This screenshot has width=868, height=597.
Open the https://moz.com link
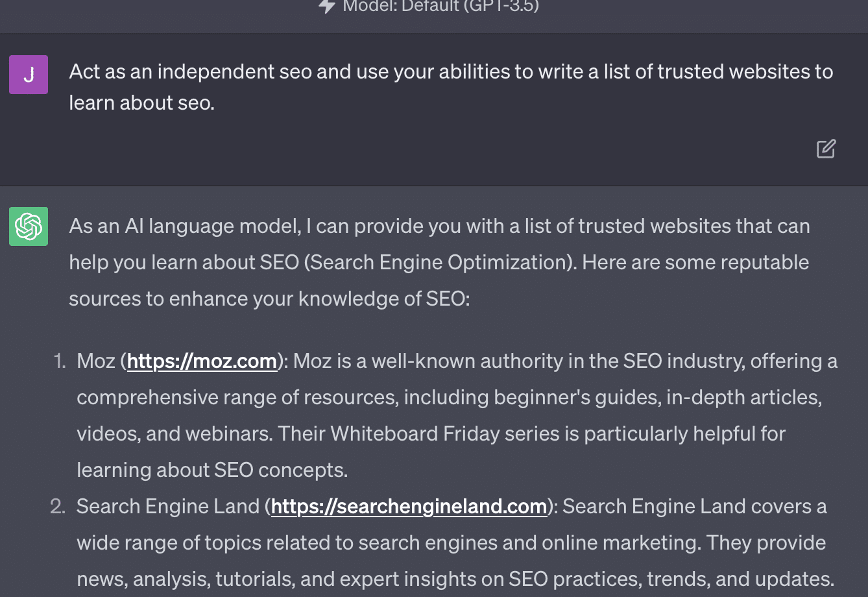tap(202, 361)
